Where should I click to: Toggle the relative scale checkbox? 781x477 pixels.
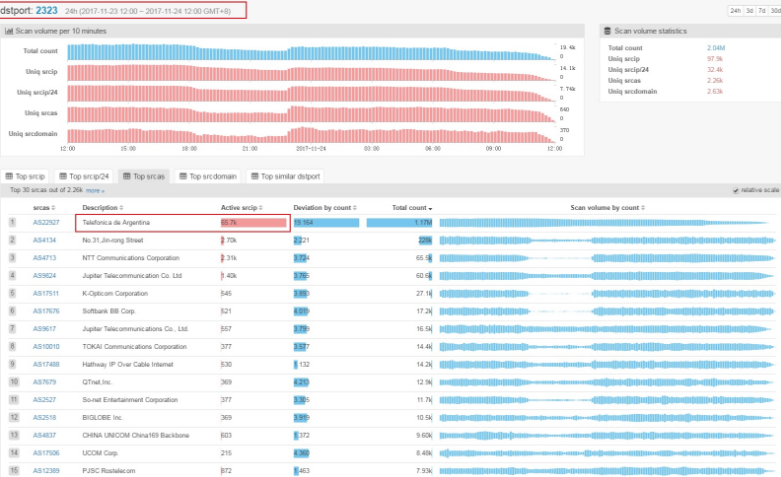pyautogui.click(x=736, y=190)
